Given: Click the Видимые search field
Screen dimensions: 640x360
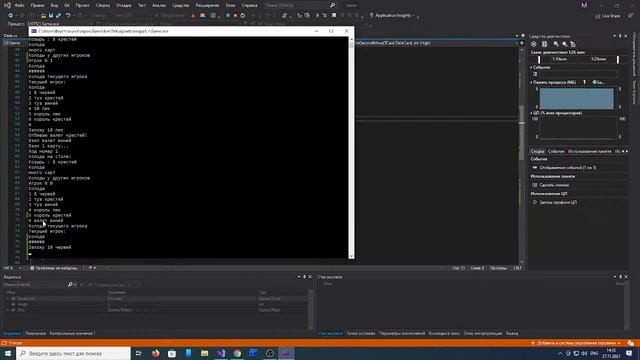Looking at the screenshot, I should coord(36,284).
